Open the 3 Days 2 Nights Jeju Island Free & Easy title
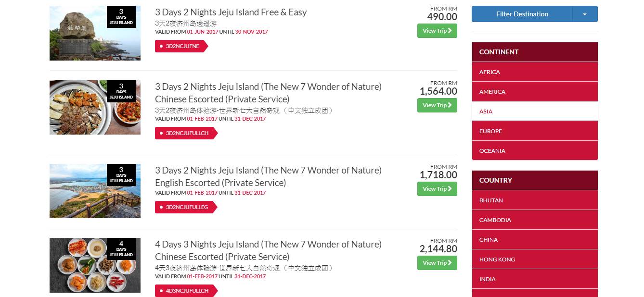Image resolution: width=644 pixels, height=297 pixels. coord(231,12)
